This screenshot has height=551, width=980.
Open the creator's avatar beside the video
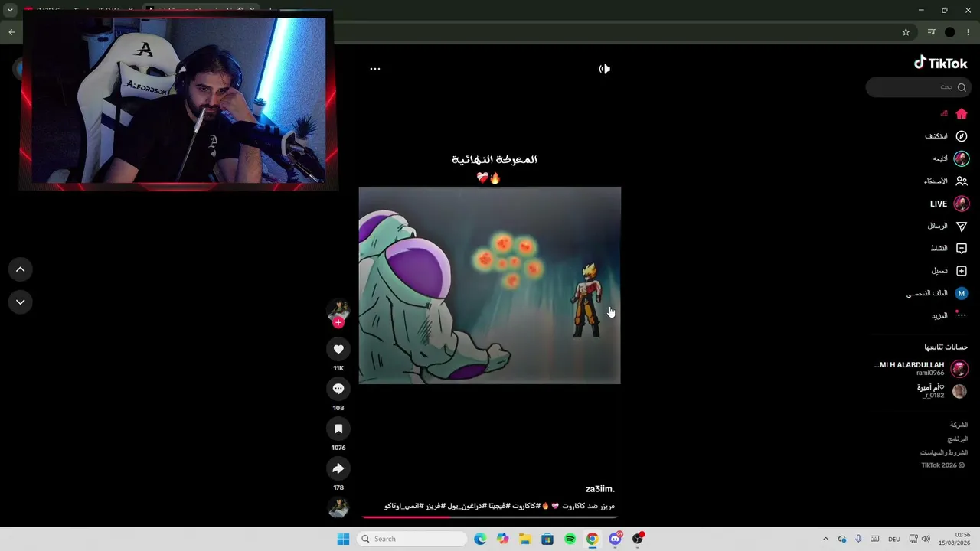click(338, 310)
